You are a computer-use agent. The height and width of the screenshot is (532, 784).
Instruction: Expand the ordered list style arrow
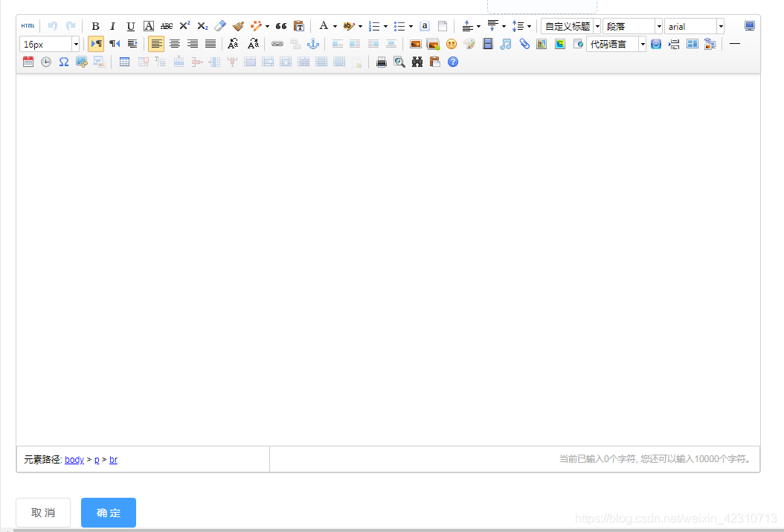tap(385, 27)
